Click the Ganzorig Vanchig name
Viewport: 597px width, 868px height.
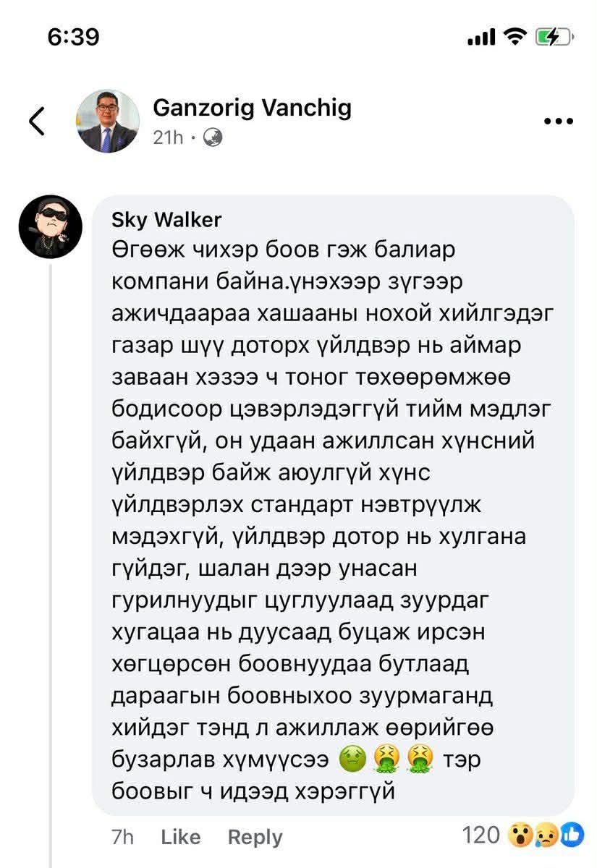pyautogui.click(x=252, y=108)
